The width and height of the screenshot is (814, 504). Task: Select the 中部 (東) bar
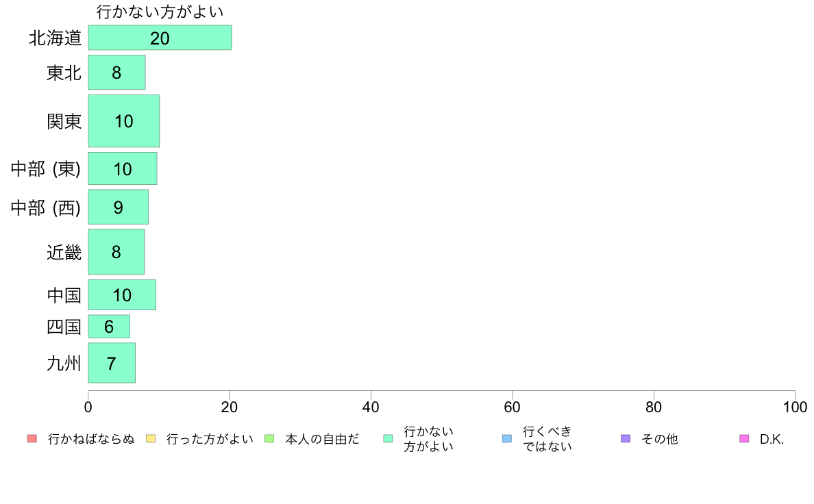coord(123,168)
